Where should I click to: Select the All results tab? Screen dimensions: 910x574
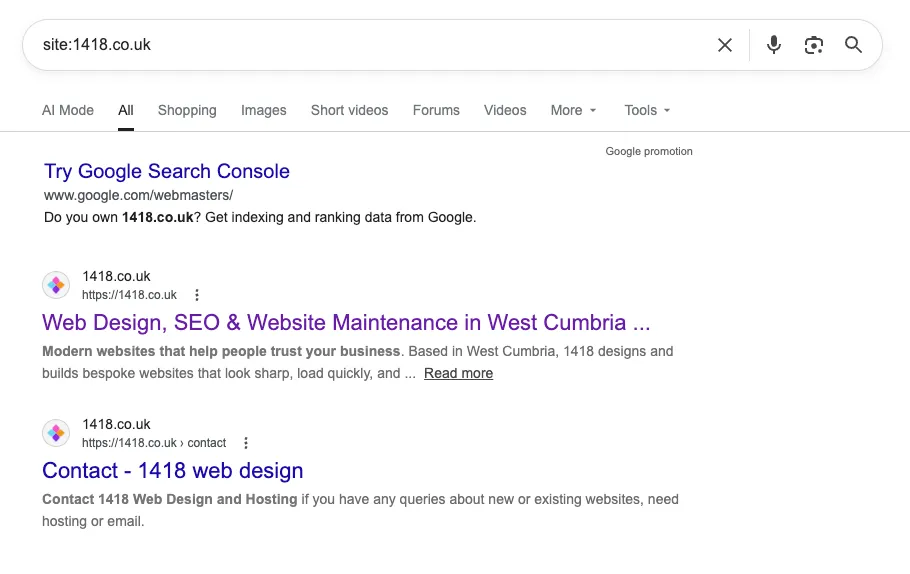pos(126,110)
